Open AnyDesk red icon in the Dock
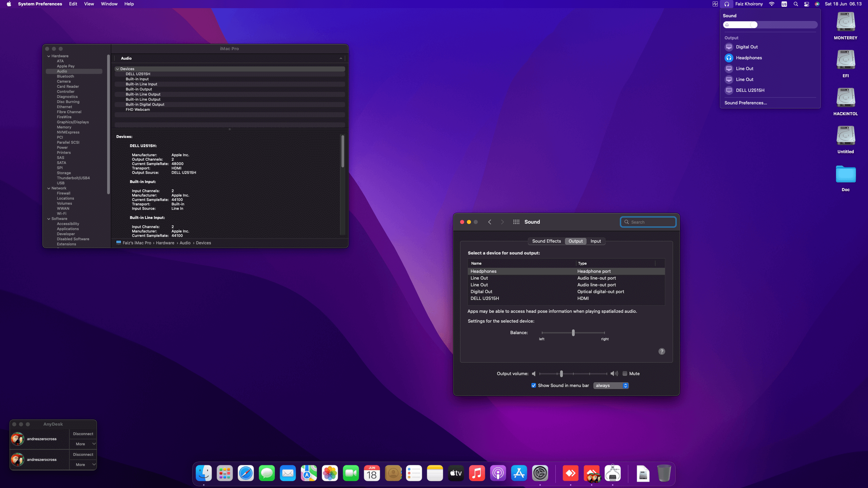The image size is (868, 488). coord(571,473)
